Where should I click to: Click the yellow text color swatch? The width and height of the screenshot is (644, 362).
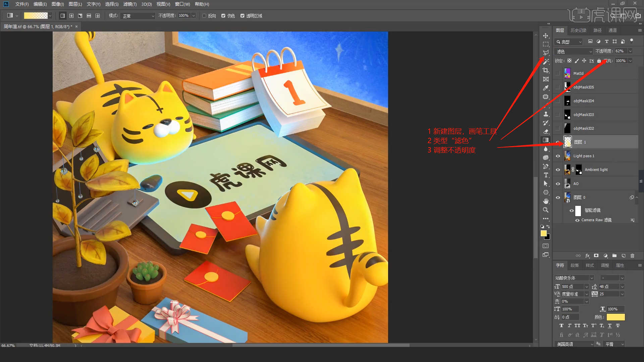[615, 317]
